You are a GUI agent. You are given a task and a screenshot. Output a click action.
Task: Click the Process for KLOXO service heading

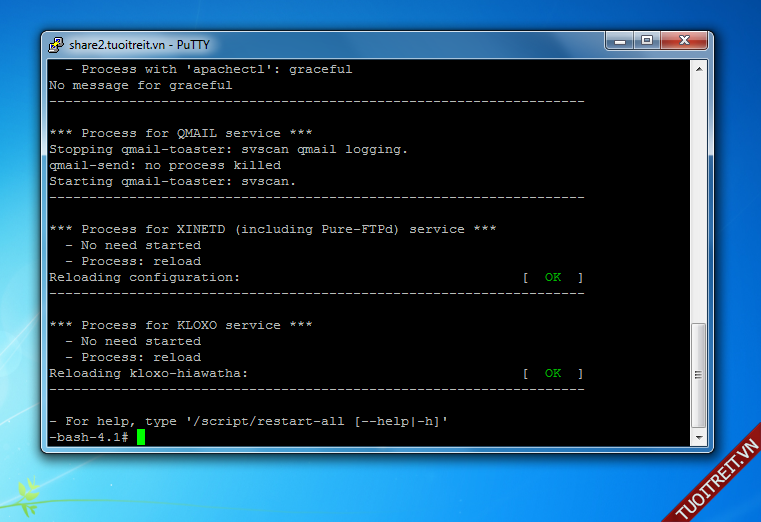180,325
